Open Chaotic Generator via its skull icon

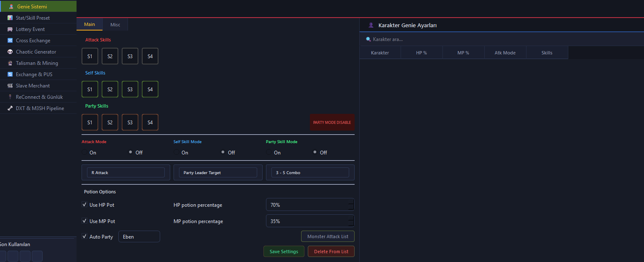click(10, 52)
